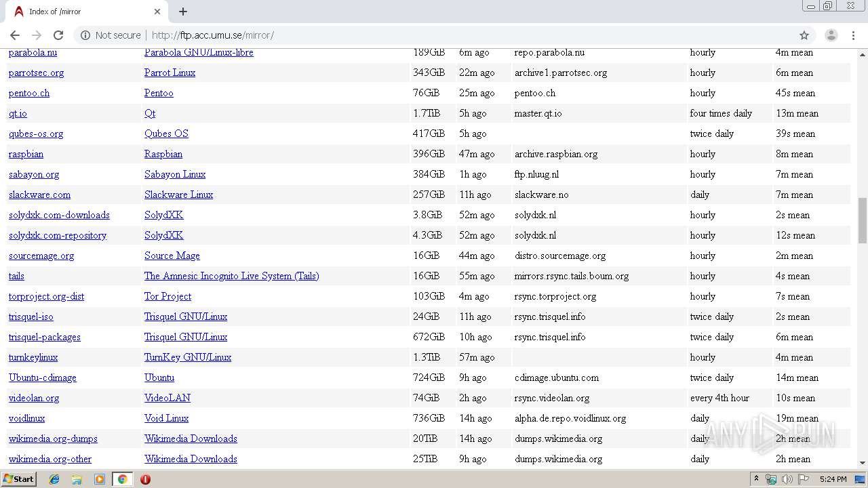Open the VideoLAN project link

tap(167, 398)
